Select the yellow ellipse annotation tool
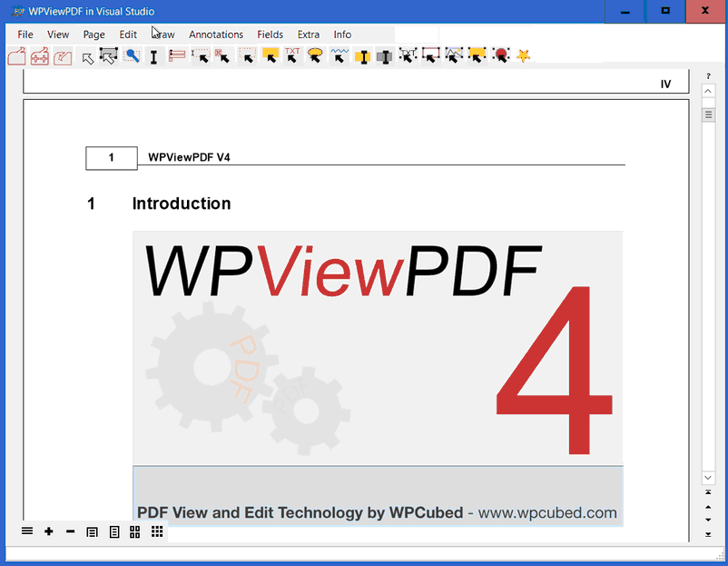 [315, 55]
